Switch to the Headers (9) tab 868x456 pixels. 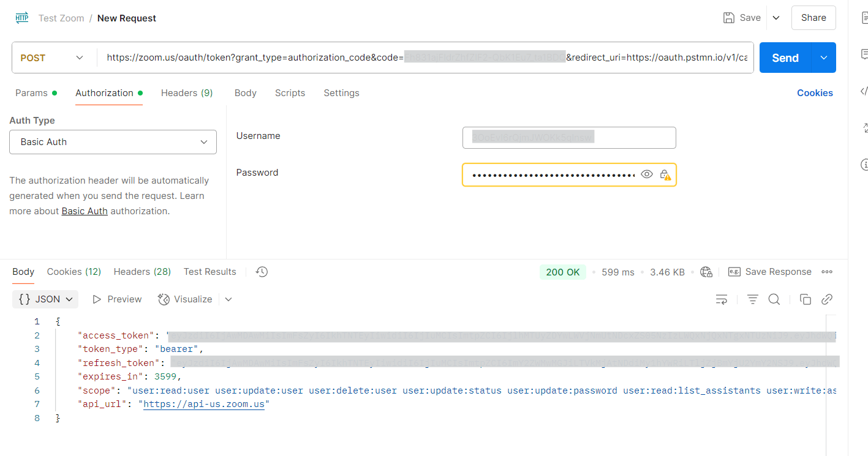pyautogui.click(x=186, y=92)
